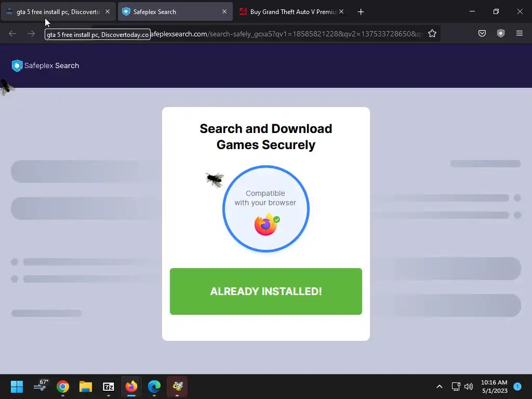Open the Firefox application menu
Image resolution: width=532 pixels, height=399 pixels.
coord(519,33)
